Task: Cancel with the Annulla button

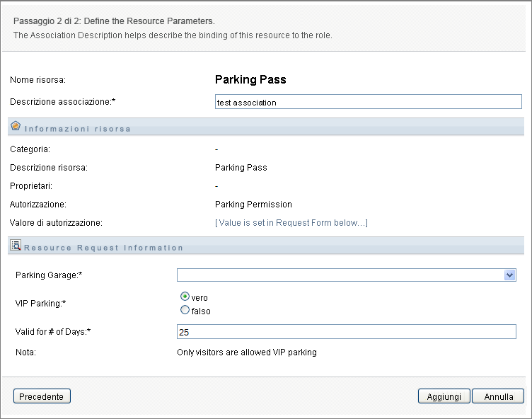Action: [x=498, y=396]
